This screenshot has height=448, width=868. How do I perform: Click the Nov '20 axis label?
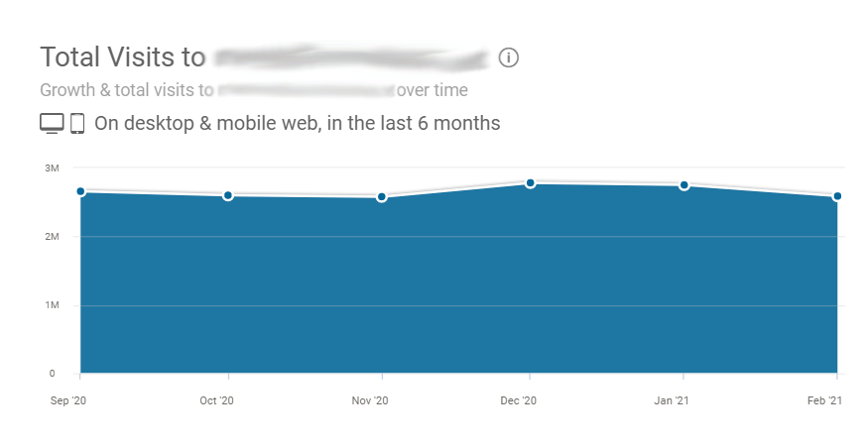click(370, 400)
